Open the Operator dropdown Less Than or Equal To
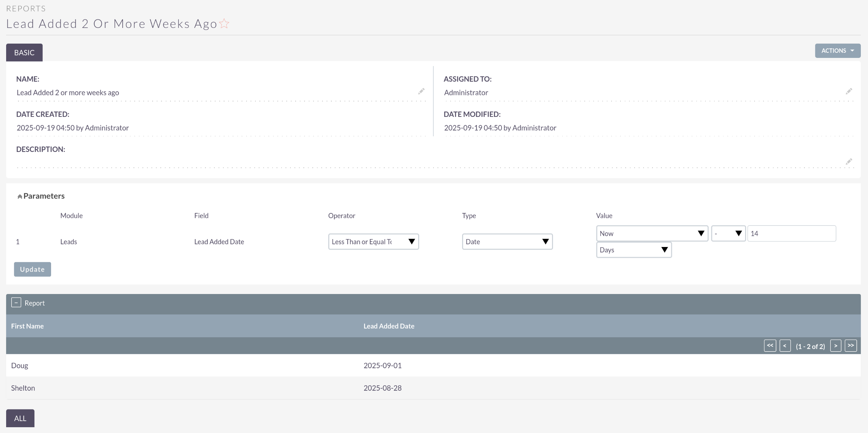Screen dimensions: 868x433 pos(373,242)
